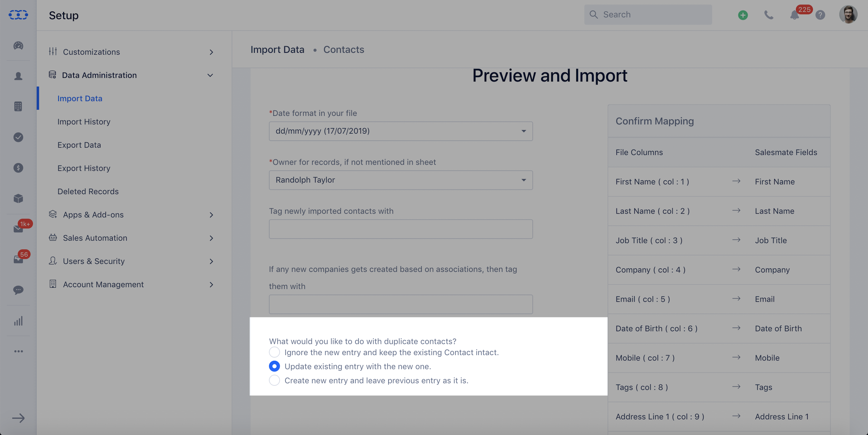Click the Confirm Mapping panel heading
The image size is (868, 435).
click(x=654, y=121)
